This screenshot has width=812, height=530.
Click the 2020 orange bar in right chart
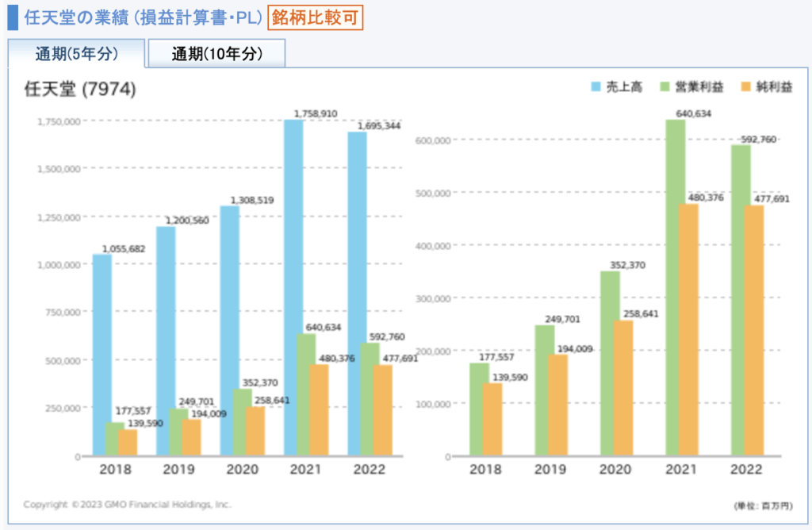coord(623,388)
